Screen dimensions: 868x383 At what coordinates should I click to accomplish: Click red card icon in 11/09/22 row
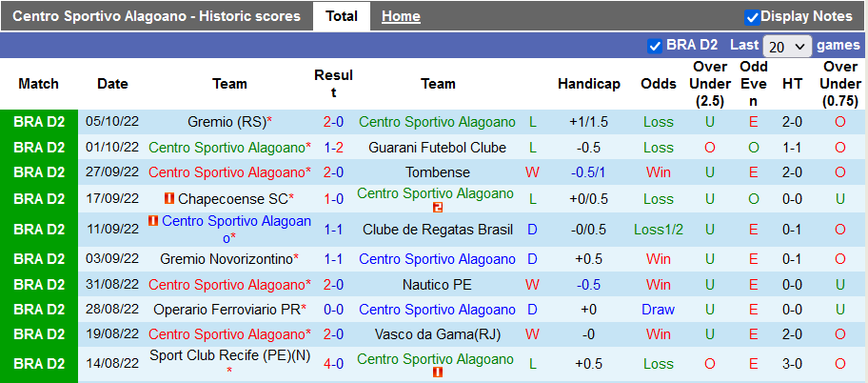click(x=153, y=221)
